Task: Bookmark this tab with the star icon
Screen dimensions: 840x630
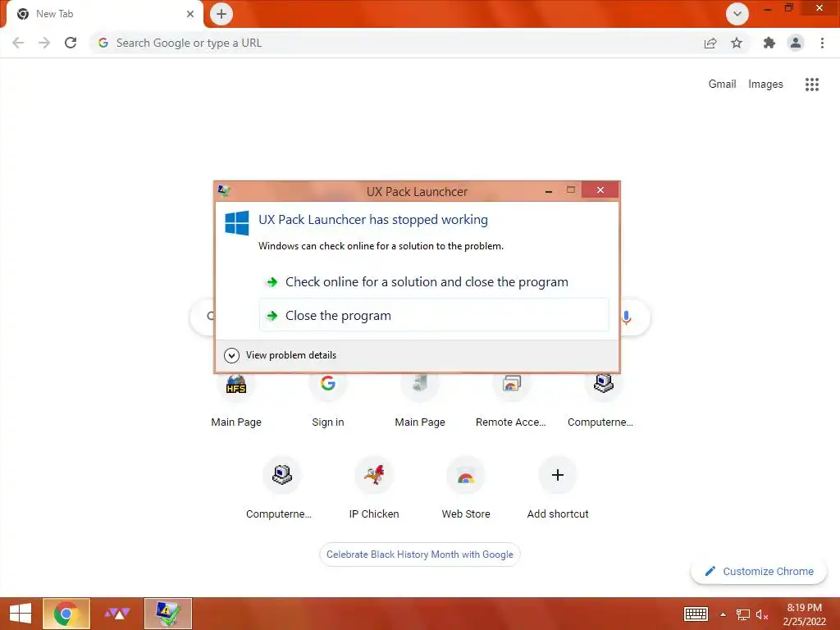Action: [x=737, y=43]
